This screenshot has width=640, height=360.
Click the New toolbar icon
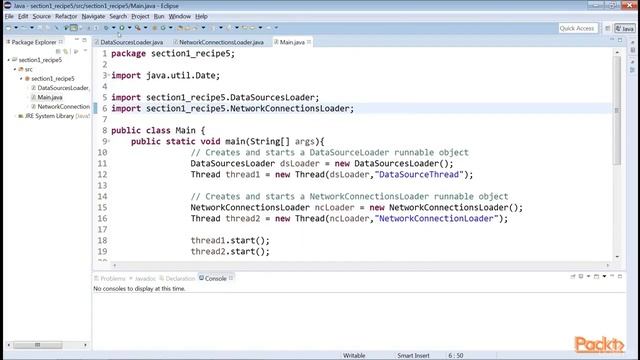pos(9,28)
